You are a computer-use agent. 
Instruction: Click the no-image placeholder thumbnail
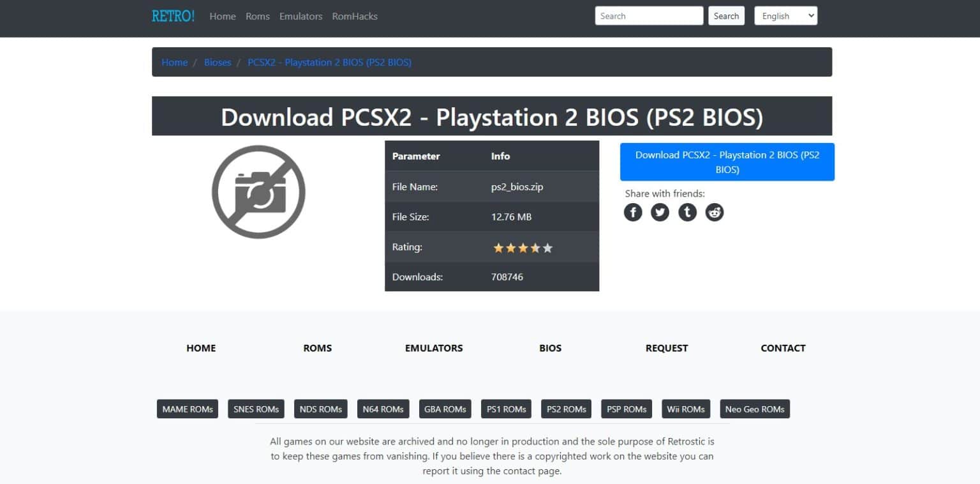pos(258,192)
